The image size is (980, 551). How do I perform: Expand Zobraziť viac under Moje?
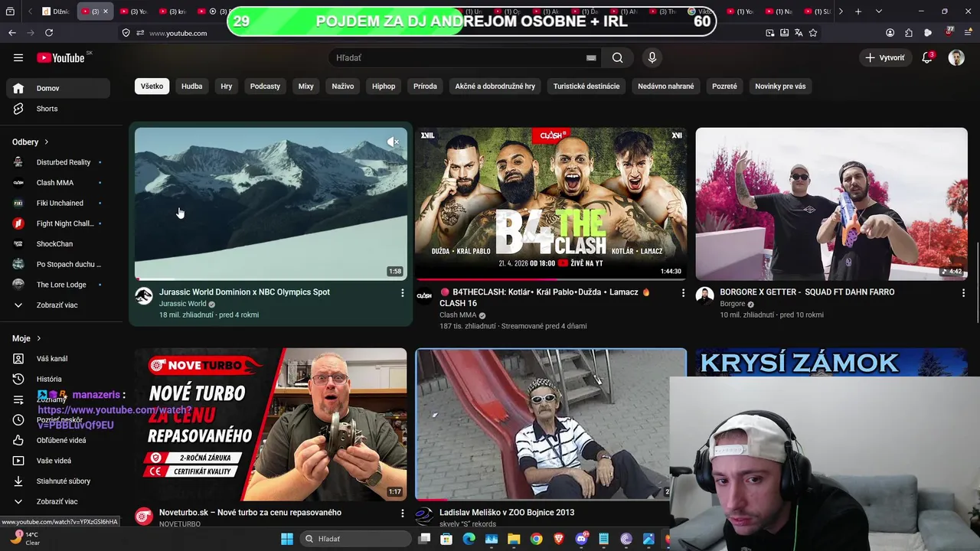tap(58, 501)
